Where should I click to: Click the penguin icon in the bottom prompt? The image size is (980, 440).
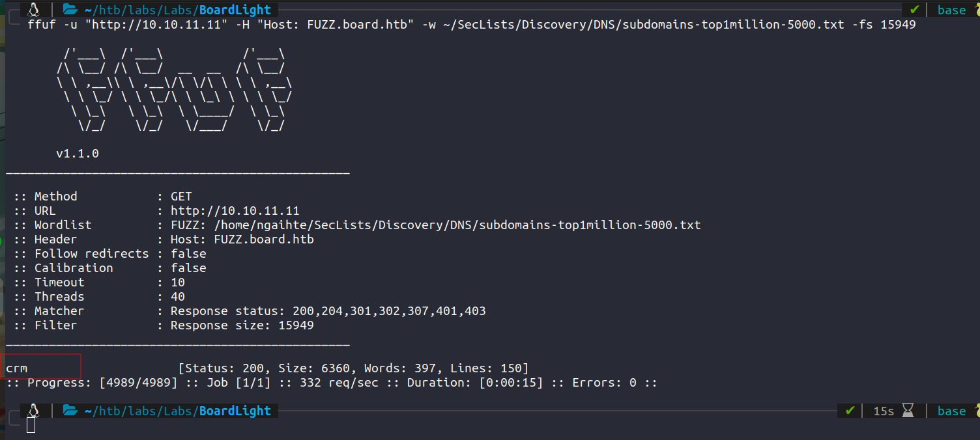click(x=33, y=411)
